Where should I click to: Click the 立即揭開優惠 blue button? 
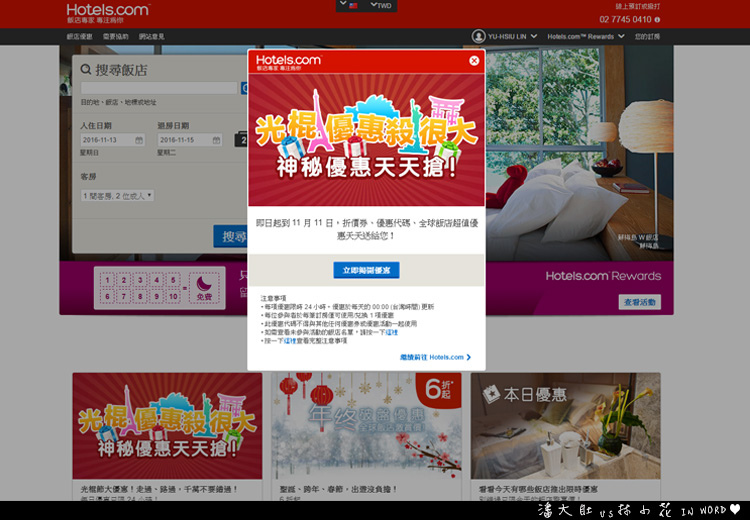tap(366, 270)
